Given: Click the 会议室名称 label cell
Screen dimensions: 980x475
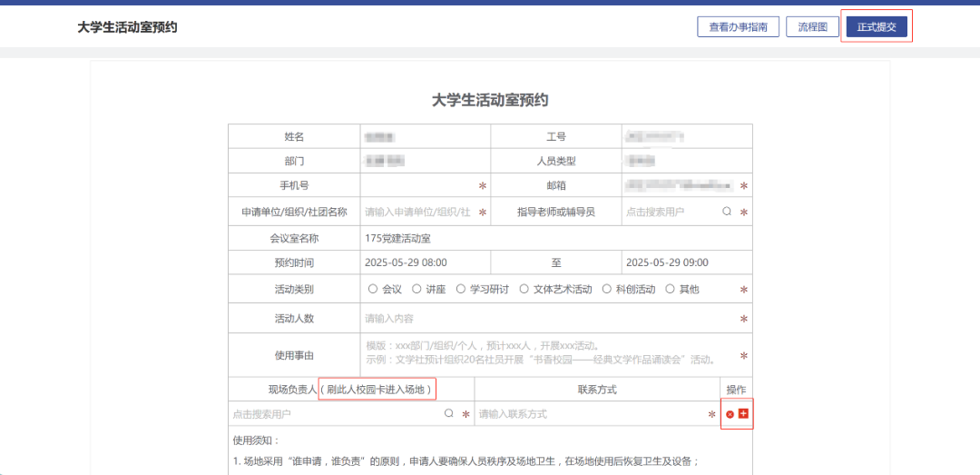Looking at the screenshot, I should (x=294, y=238).
